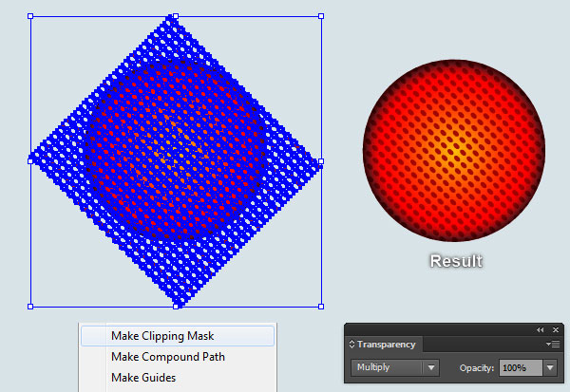This screenshot has width=570, height=392.
Task: Click the left-middle bounding box handle
Action: pos(30,161)
